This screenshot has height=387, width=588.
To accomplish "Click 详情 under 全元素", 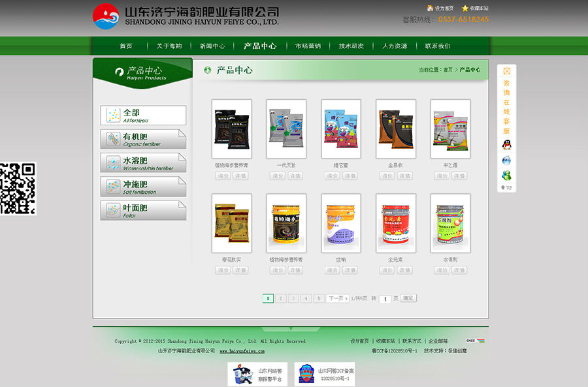I will coord(404,270).
